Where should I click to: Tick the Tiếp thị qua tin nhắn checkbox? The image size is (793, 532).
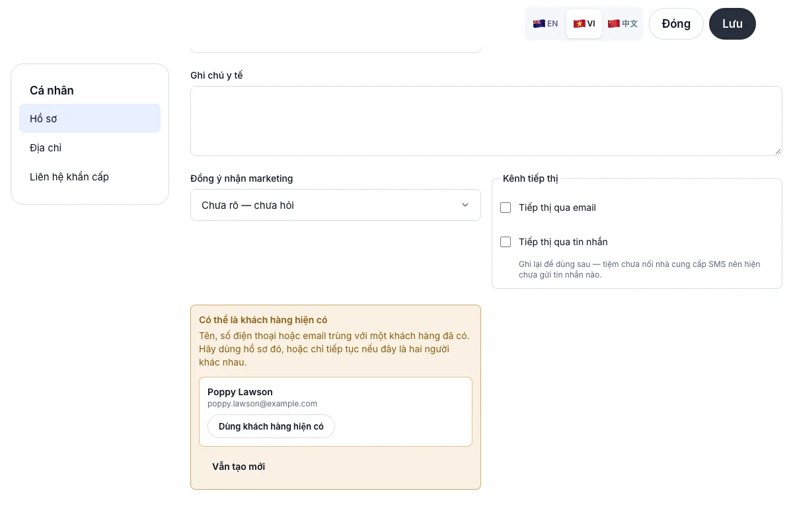[506, 242]
